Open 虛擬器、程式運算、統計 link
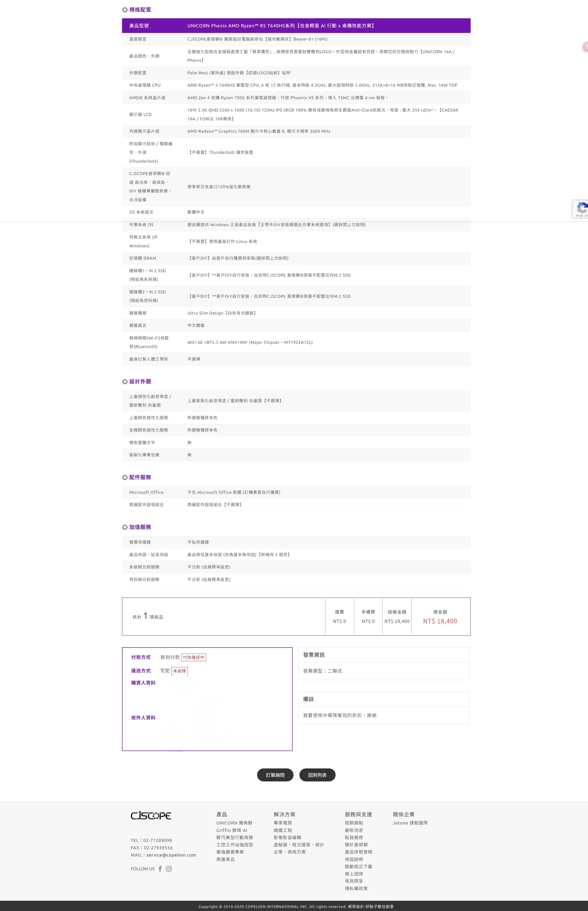588x911 pixels. point(299,845)
